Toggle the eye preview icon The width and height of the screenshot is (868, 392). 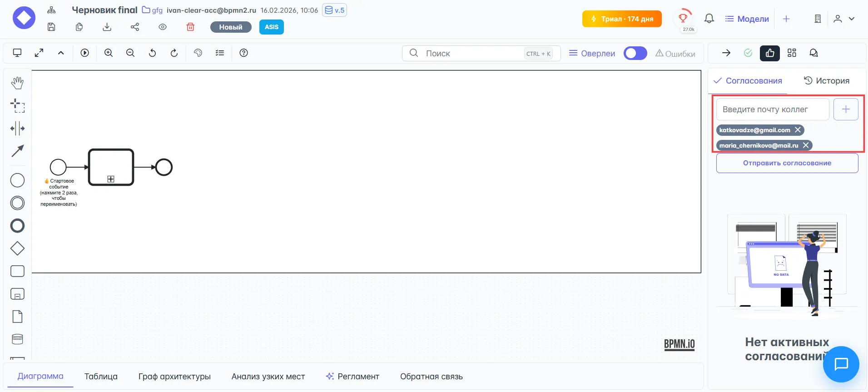163,27
